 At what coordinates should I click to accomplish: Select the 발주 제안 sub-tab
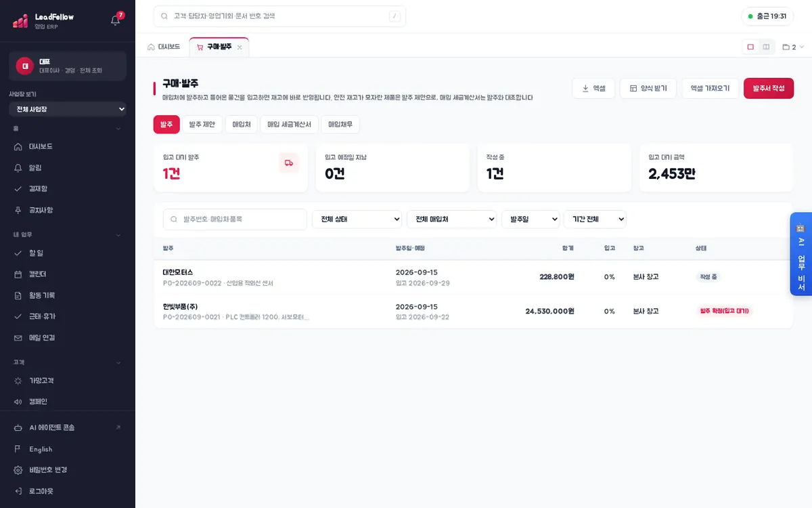pos(202,125)
